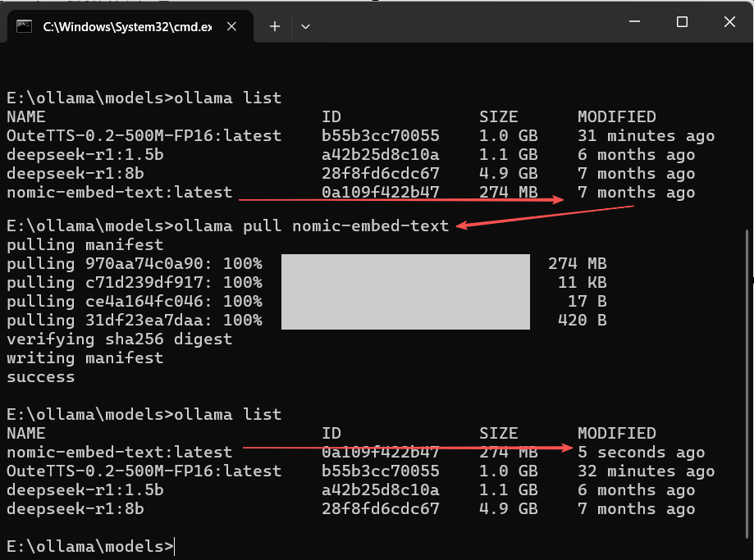Click 'SIZE' header in second list
The height and width of the screenshot is (560, 754).
click(499, 434)
